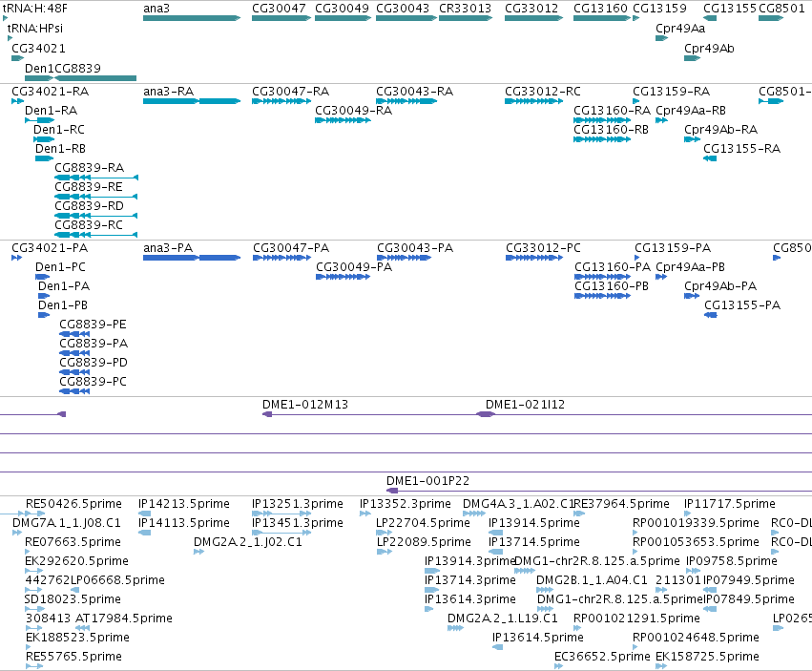Viewport: 812px width, 671px height.
Task: Click the Den1-RA transcript label
Action: click(51, 111)
